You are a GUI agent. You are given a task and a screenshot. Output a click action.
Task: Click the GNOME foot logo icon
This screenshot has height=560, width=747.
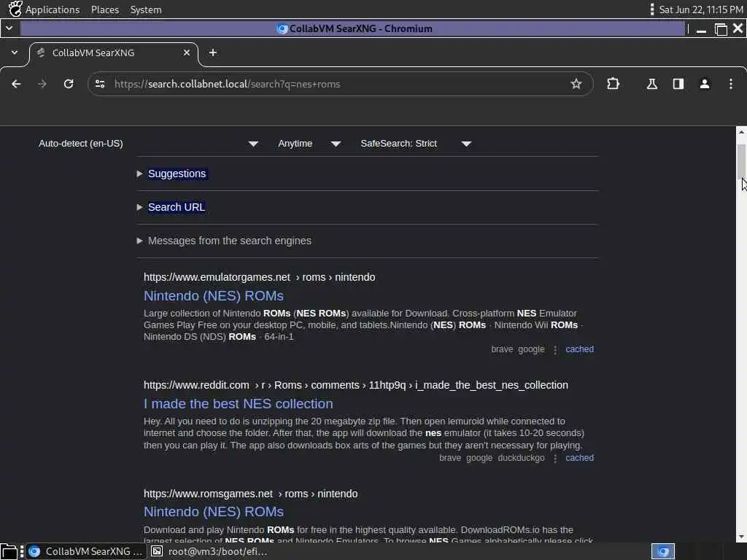coord(15,9)
